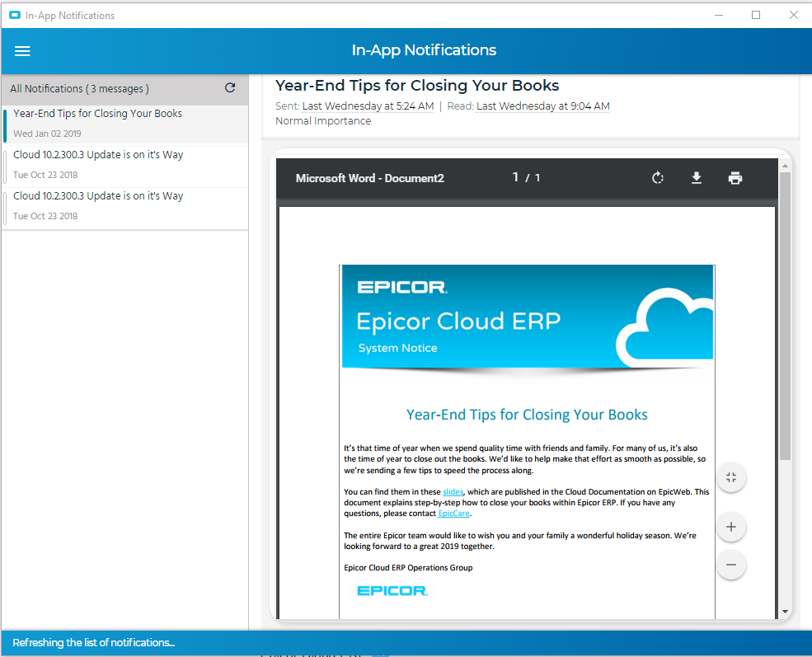Click the In-App Notifications app icon in the title bar

point(15,16)
